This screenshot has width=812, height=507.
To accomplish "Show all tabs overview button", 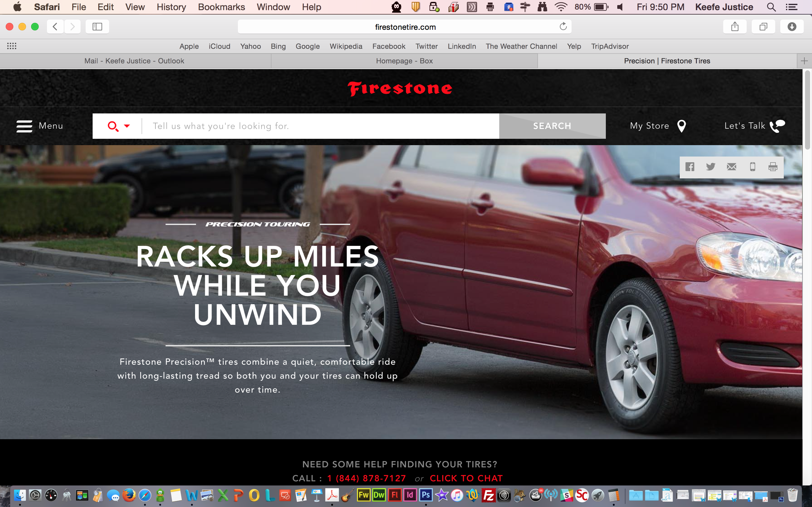I will (763, 27).
